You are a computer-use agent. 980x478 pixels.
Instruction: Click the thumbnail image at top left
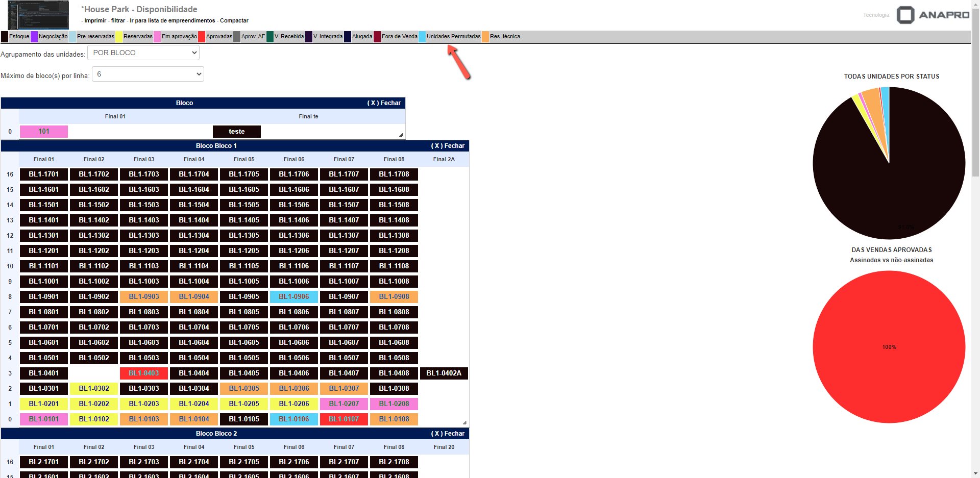[x=38, y=15]
